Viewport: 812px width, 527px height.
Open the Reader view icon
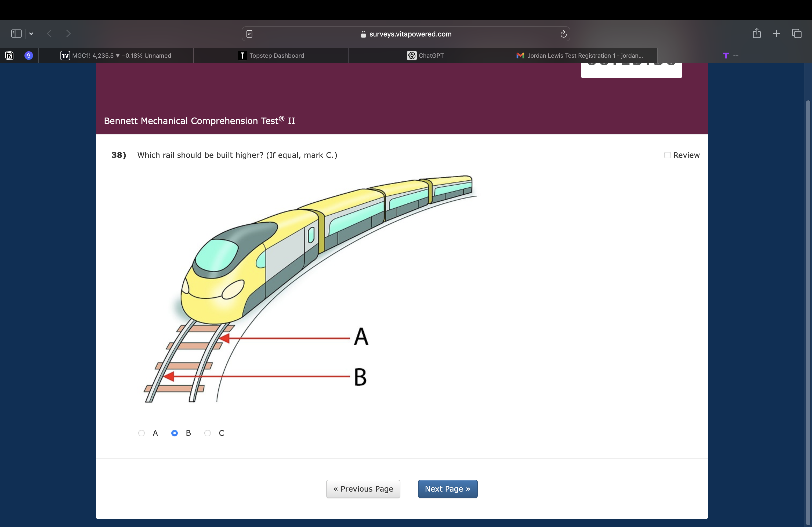[249, 34]
